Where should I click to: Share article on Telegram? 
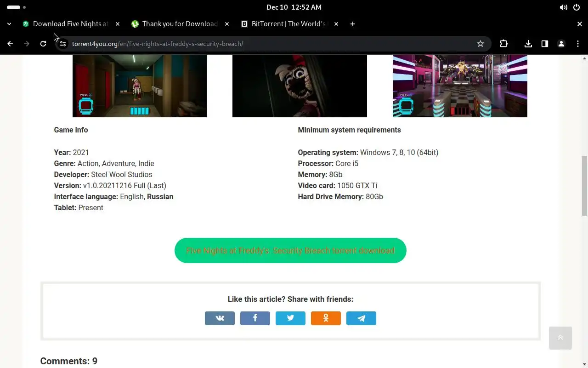(361, 318)
